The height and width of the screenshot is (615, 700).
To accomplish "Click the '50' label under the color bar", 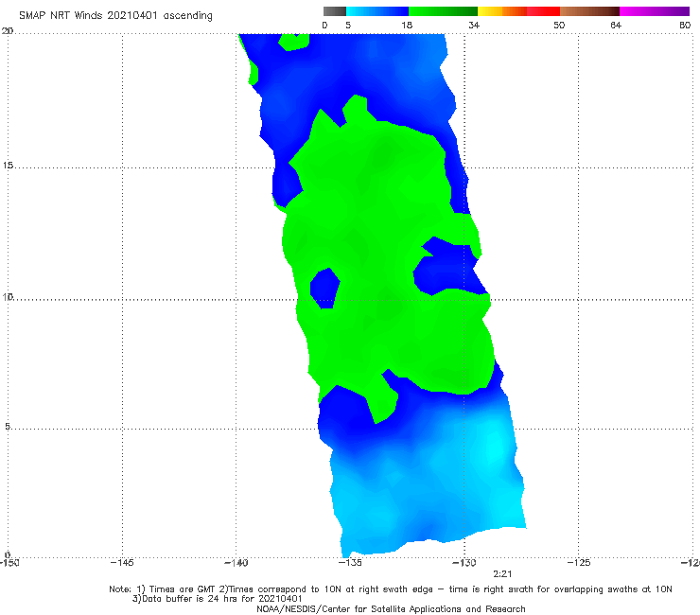I will click(559, 26).
